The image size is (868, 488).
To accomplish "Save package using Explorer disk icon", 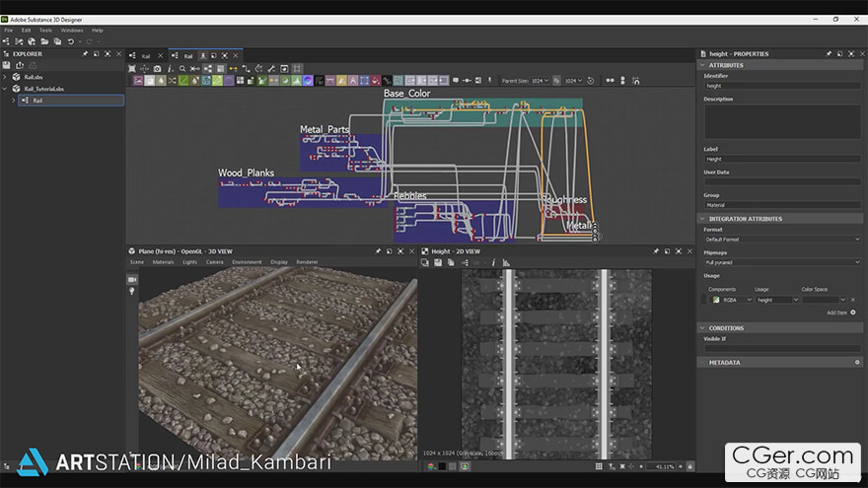I will coord(7,65).
